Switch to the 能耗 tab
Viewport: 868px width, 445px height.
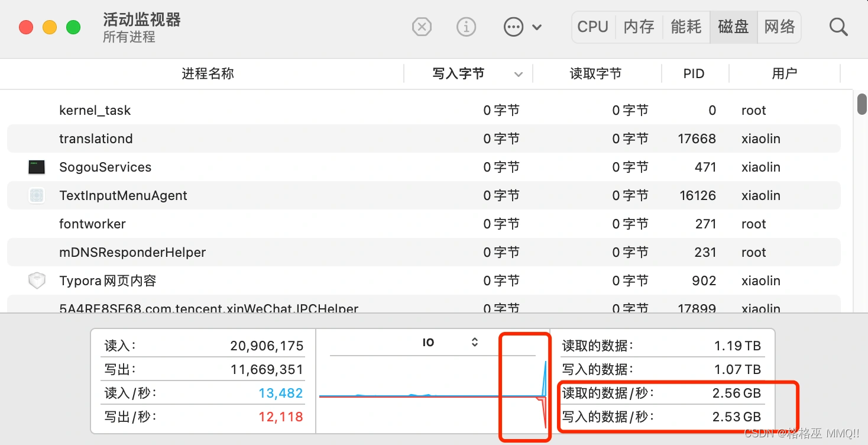(x=686, y=27)
